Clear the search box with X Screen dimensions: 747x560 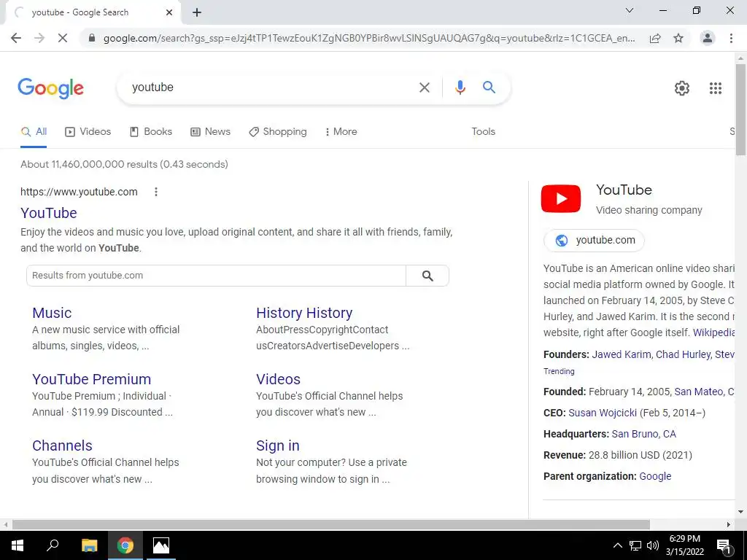coord(424,87)
